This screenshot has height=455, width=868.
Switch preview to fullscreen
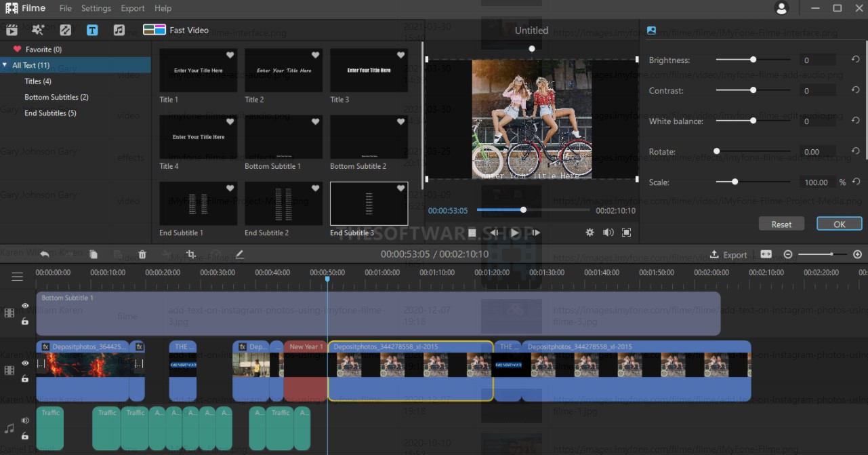[627, 233]
